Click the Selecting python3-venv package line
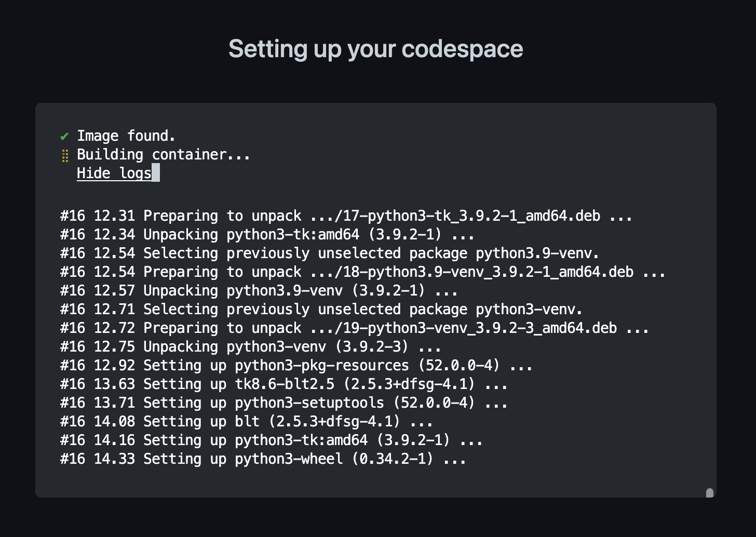 [320, 309]
